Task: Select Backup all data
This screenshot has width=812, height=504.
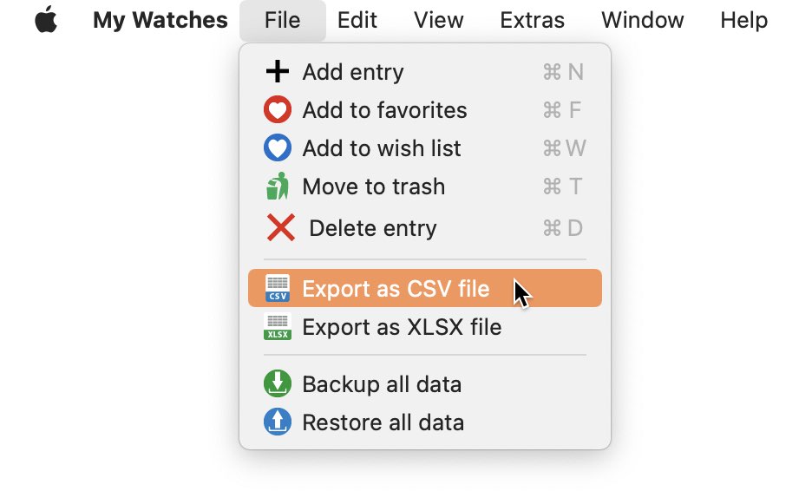Action: click(424, 383)
